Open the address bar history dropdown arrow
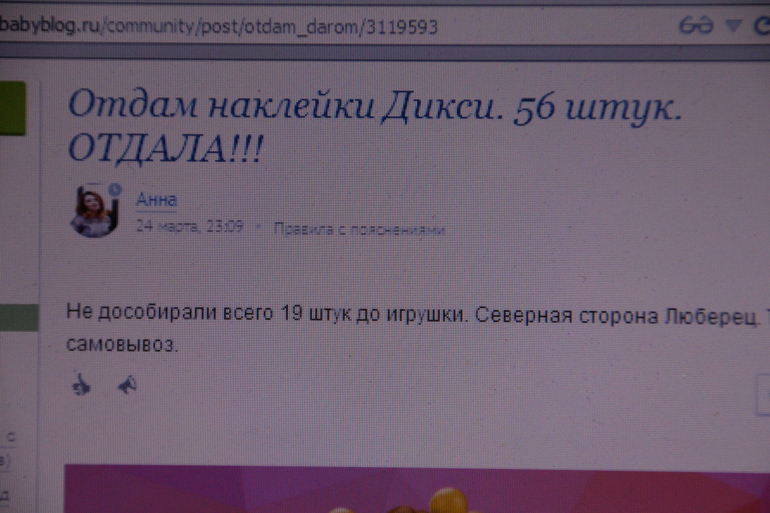The width and height of the screenshot is (770, 513). pos(733,25)
